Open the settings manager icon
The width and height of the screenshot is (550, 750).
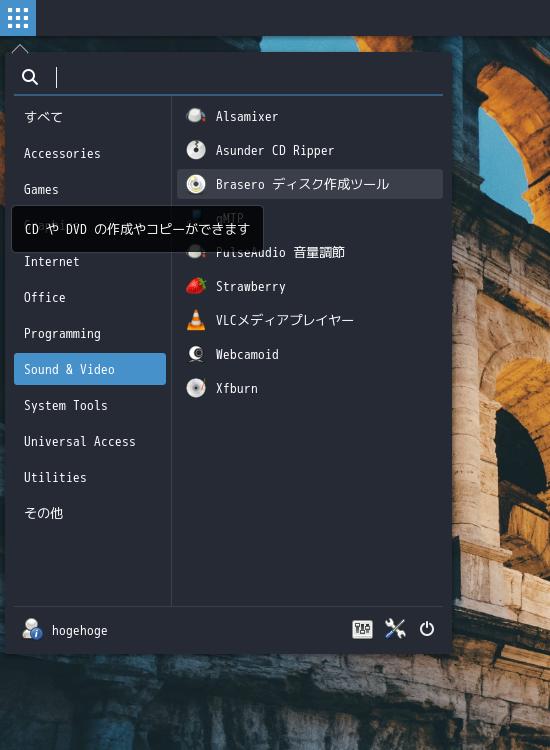pos(362,629)
